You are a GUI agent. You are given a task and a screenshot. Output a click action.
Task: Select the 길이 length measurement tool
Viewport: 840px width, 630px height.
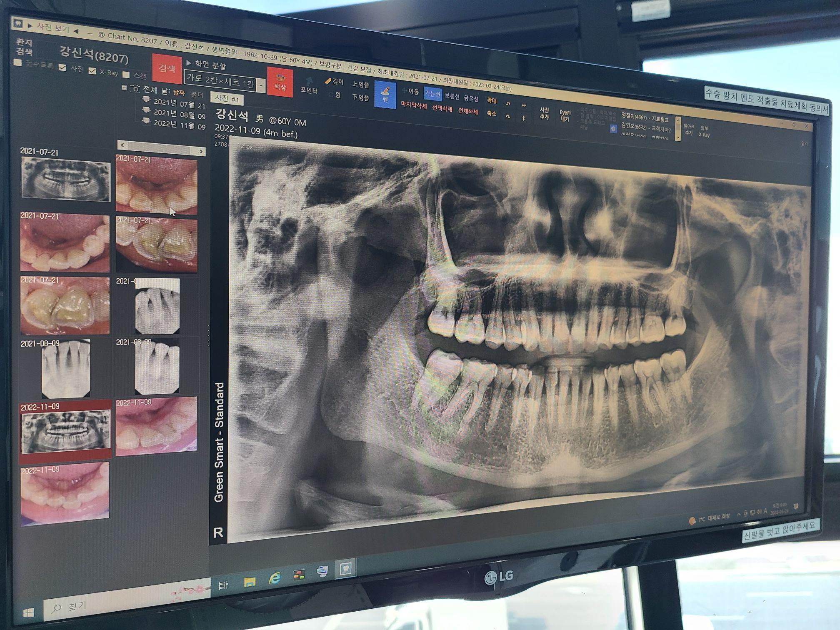(334, 81)
